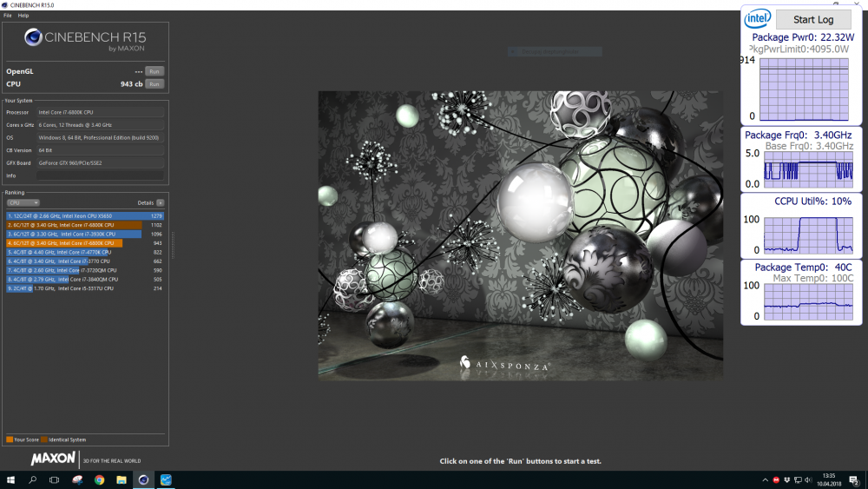Image resolution: width=868 pixels, height=489 pixels.
Task: Select ranking row Intel Xeon CPU X5650
Action: [x=85, y=216]
